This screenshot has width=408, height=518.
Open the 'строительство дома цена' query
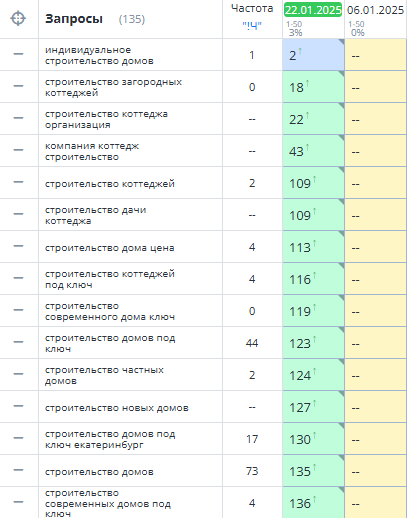[x=109, y=248]
